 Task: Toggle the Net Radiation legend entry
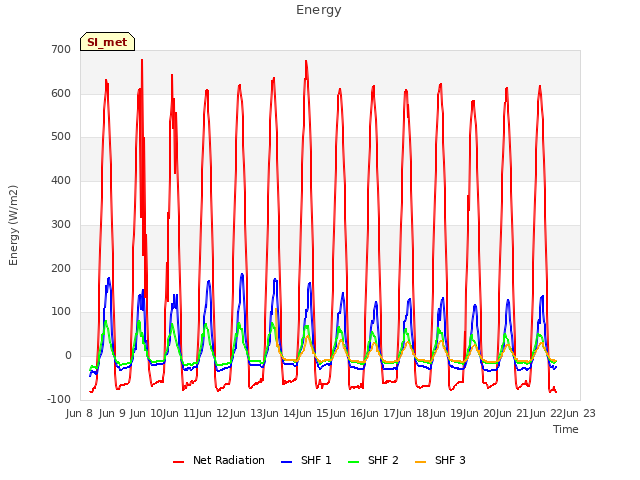[x=219, y=460]
